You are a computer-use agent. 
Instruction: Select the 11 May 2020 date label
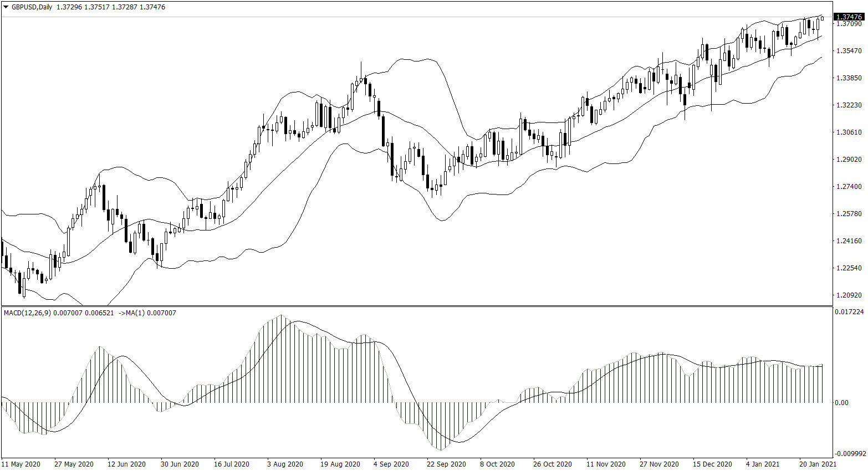pos(21,464)
